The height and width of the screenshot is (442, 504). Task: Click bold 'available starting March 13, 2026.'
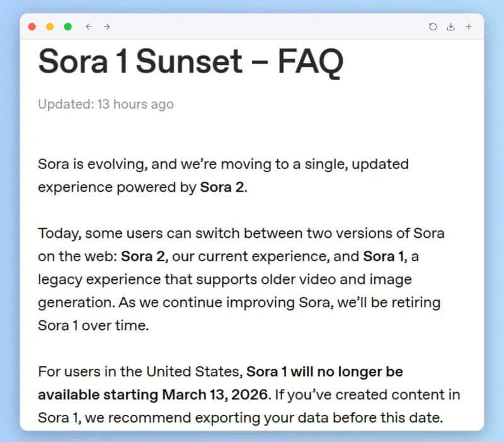coord(153,395)
